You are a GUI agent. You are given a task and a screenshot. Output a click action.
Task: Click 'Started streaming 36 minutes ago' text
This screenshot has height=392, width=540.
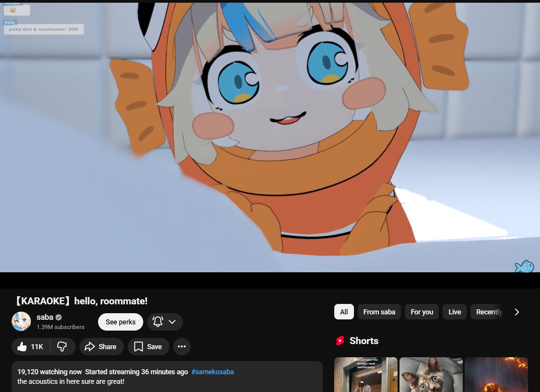click(137, 372)
